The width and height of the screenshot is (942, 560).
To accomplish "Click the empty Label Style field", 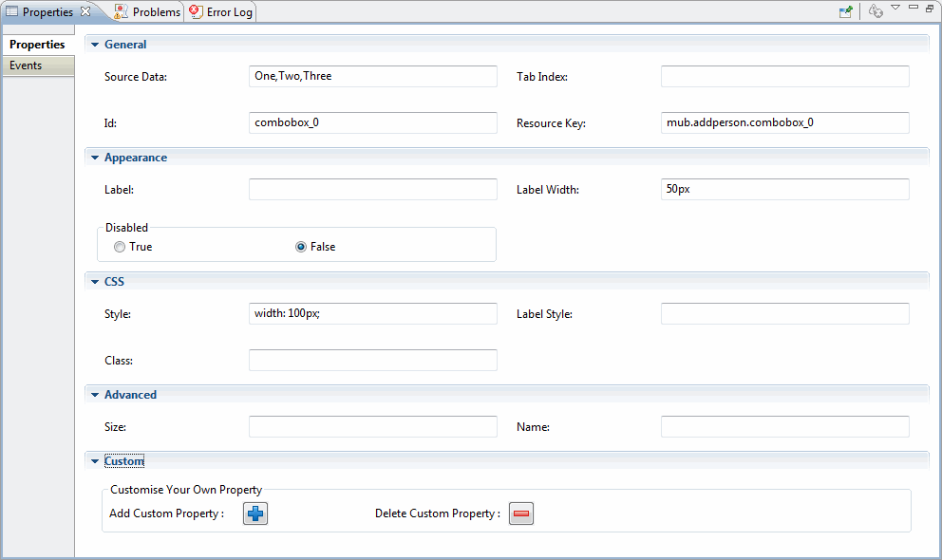I will (x=785, y=313).
